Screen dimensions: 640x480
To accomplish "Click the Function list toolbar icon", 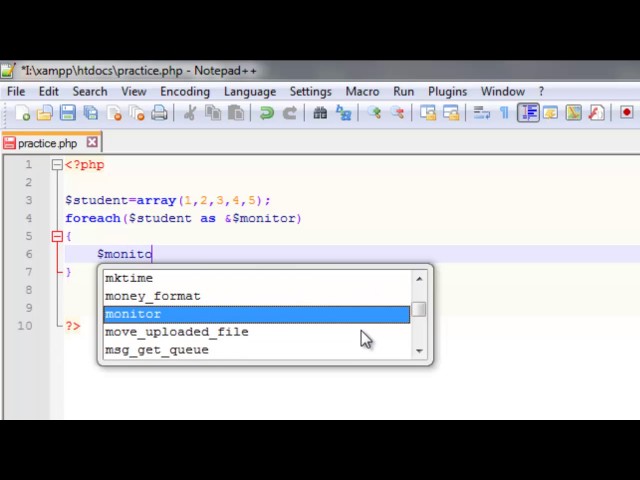I will coord(596,113).
